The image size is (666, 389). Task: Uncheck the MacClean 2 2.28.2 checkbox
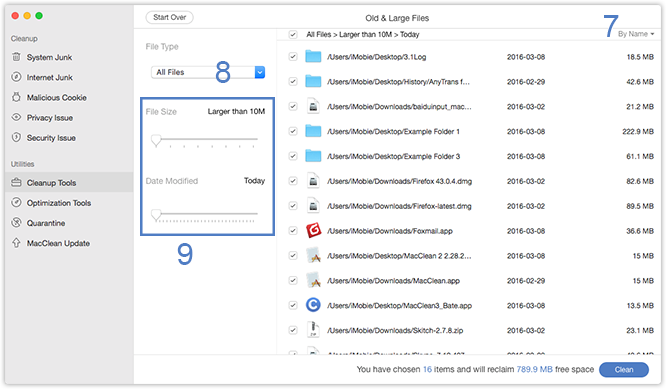click(293, 255)
